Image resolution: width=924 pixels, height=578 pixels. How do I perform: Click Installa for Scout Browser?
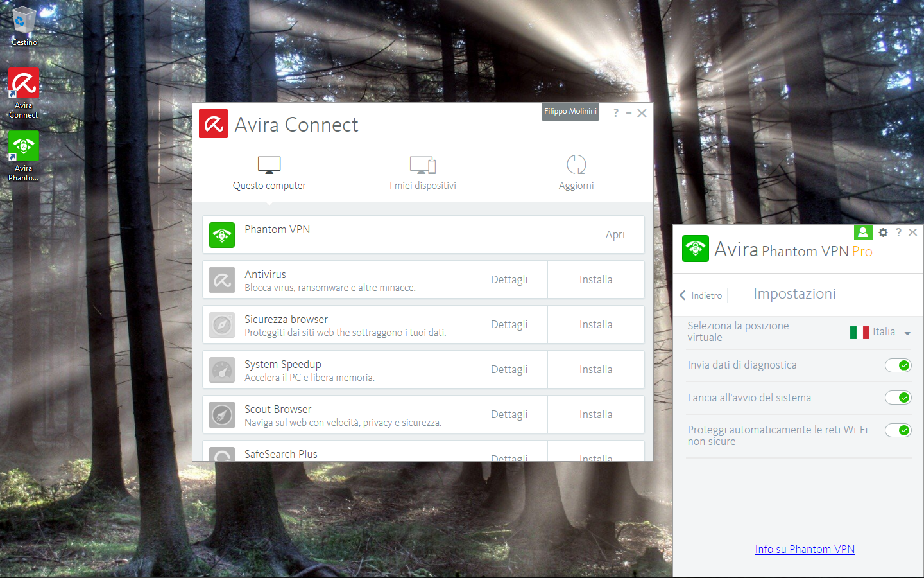pyautogui.click(x=596, y=414)
